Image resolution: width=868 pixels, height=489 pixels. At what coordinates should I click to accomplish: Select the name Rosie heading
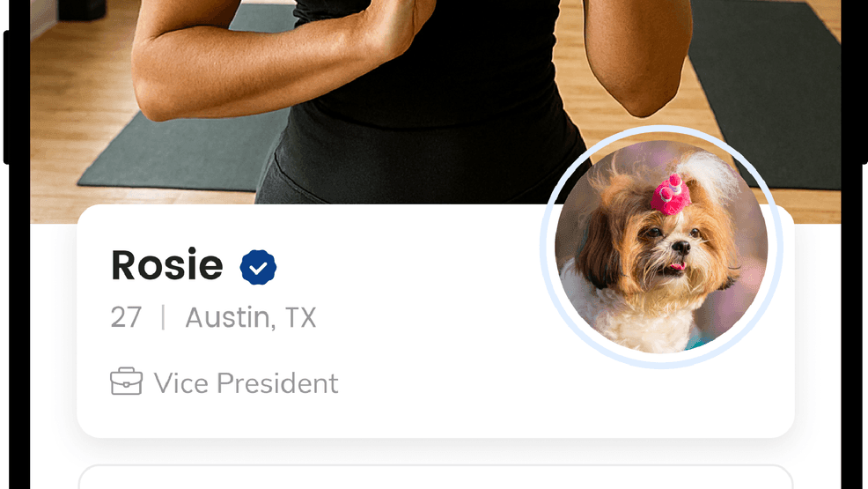tap(167, 264)
